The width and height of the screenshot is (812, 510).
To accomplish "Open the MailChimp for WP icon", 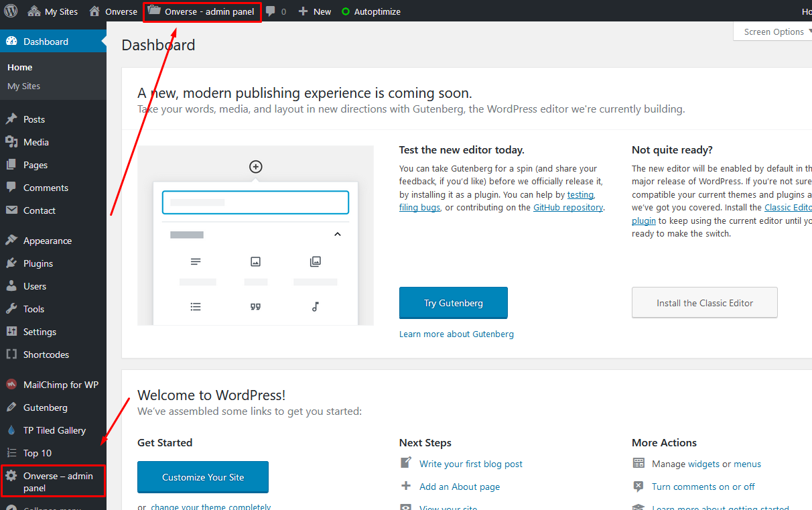I will point(11,385).
